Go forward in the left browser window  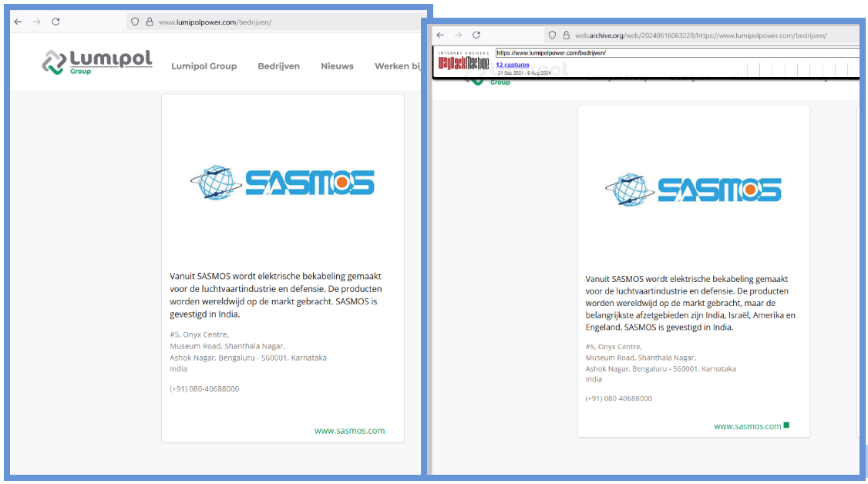pos(37,22)
